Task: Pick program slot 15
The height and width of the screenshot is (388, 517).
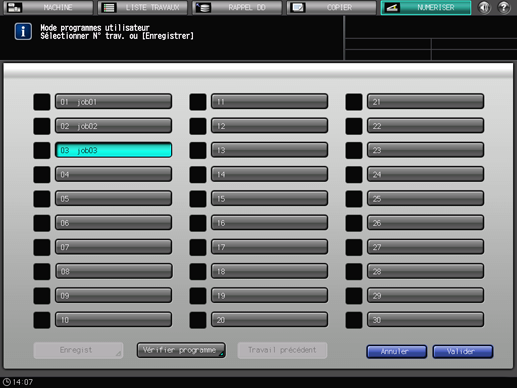Action: pos(269,199)
